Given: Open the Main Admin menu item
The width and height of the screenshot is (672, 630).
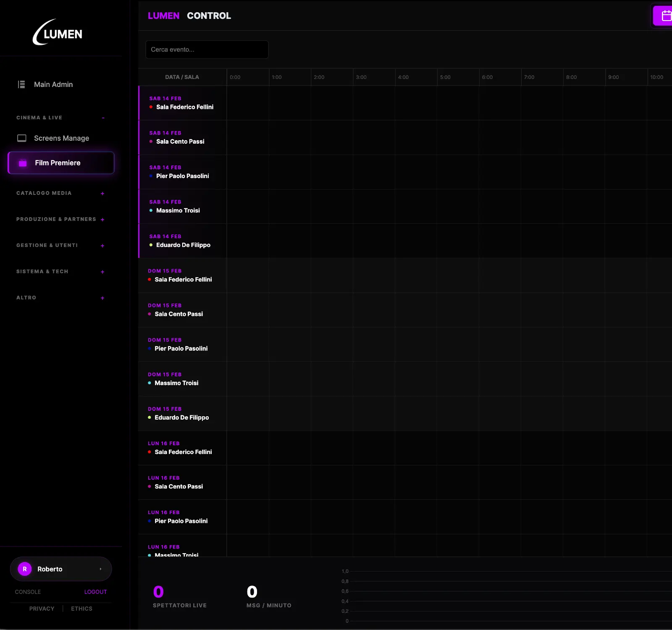Looking at the screenshot, I should (53, 84).
